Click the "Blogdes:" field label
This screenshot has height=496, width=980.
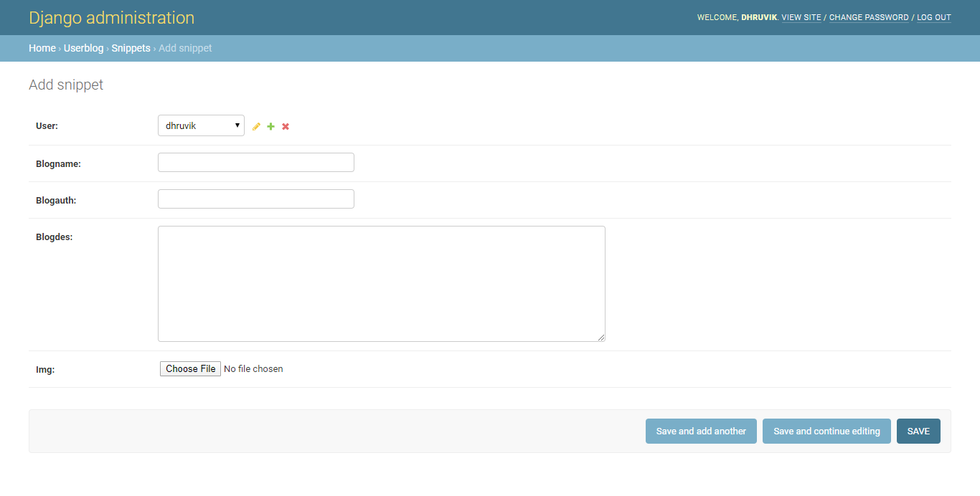coord(54,237)
